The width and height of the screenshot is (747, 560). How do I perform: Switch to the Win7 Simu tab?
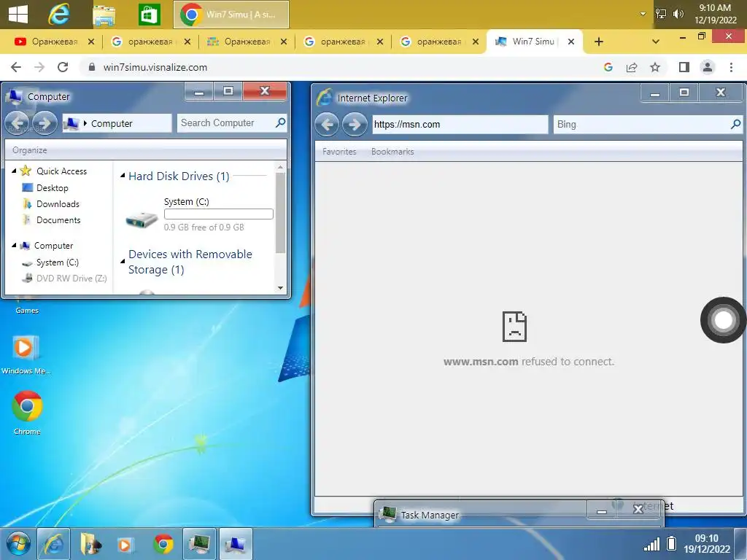pos(535,42)
